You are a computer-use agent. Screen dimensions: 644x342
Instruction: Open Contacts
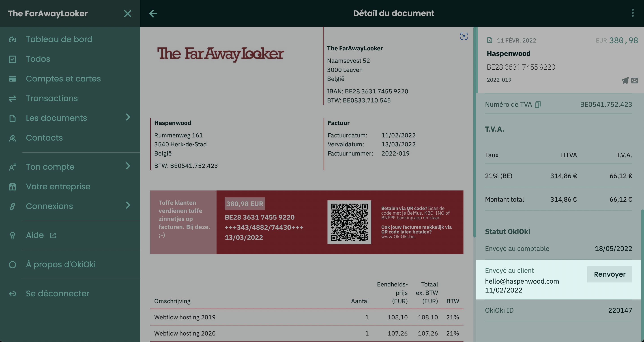(x=44, y=138)
